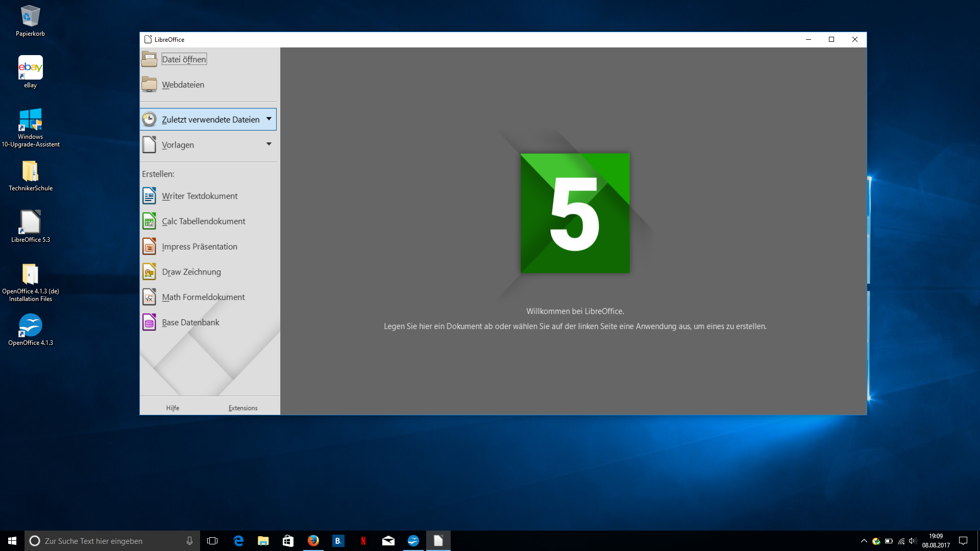
Task: Create a Draw Zeichnung
Action: [191, 272]
